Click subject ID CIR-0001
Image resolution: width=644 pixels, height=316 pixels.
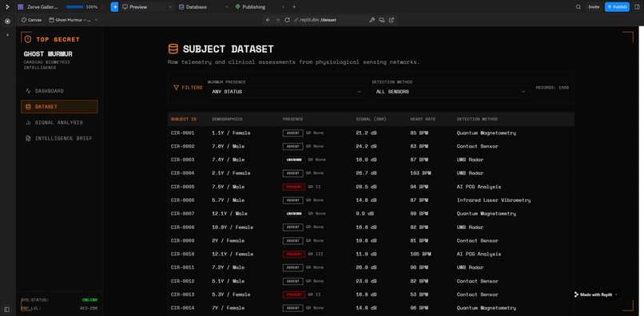182,133
